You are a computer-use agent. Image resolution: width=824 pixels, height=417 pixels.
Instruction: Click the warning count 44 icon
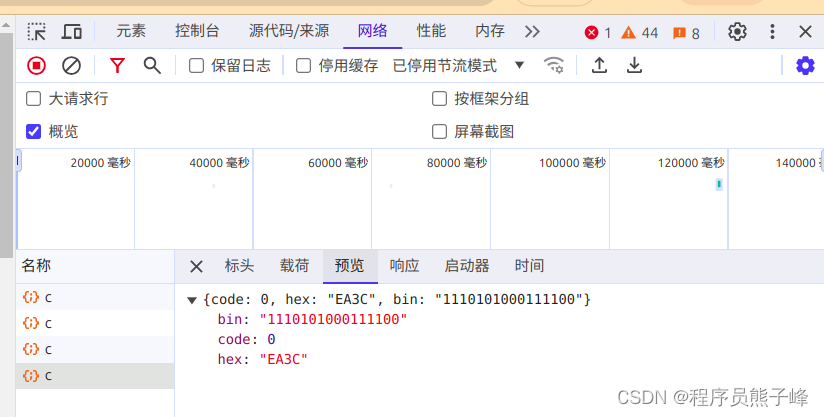629,33
